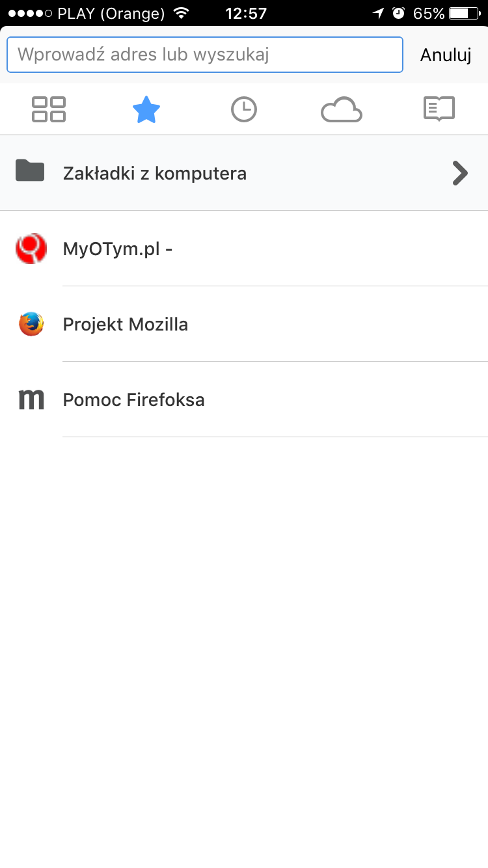Open the Zakładki z komputera folder label

point(155,174)
